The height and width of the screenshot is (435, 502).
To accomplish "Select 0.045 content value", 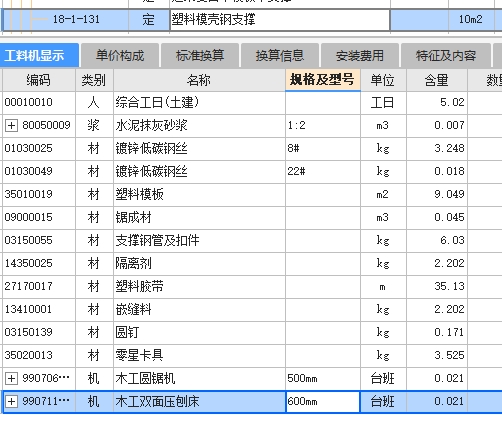I will pos(437,218).
